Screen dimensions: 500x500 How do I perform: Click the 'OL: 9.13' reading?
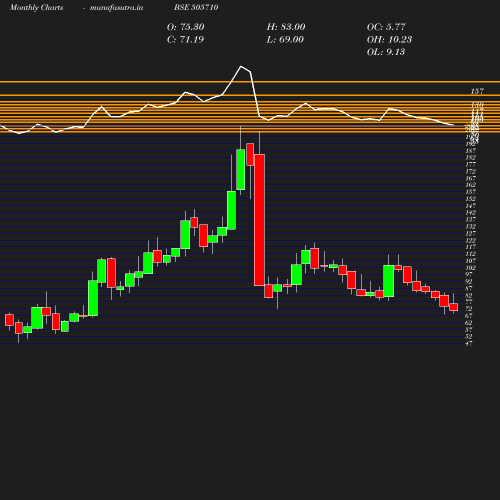pyautogui.click(x=386, y=52)
